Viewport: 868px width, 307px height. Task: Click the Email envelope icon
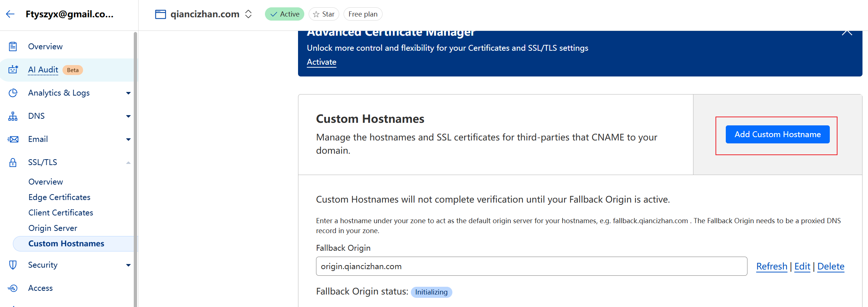pyautogui.click(x=13, y=139)
